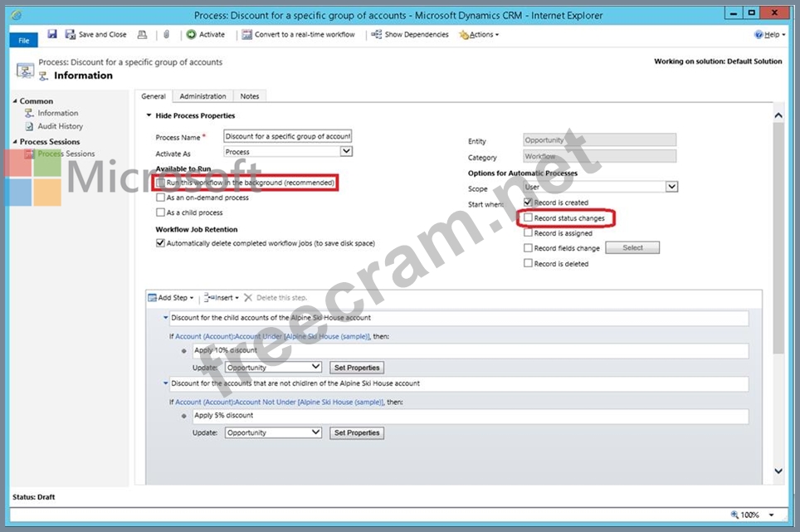Activate the workflow process
The width and height of the screenshot is (800, 532).
(x=206, y=35)
